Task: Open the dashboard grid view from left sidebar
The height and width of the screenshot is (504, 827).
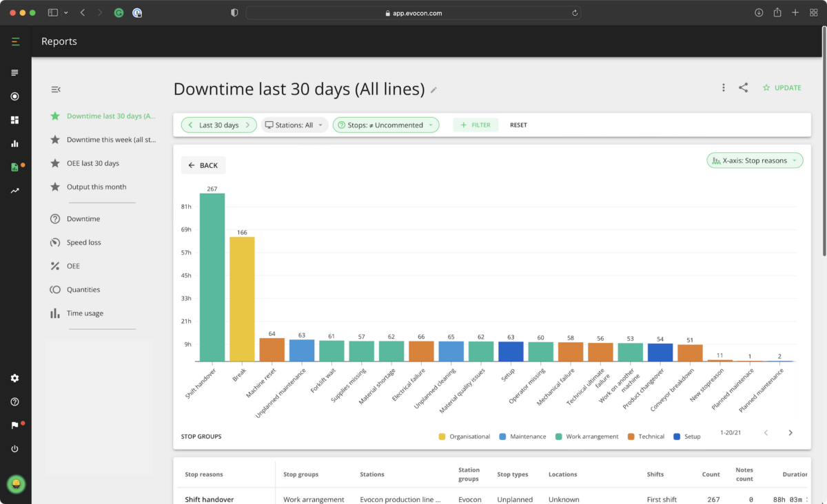Action: (x=15, y=119)
